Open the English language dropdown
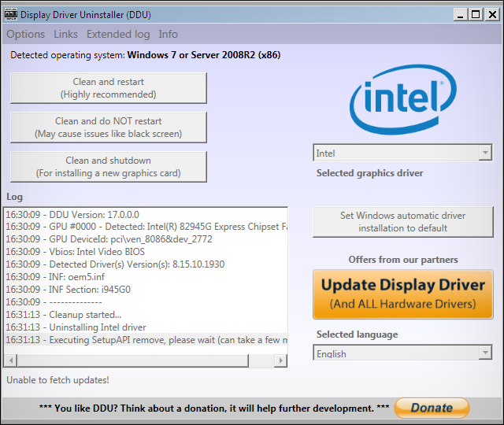Image resolution: width=504 pixels, height=425 pixels. pyautogui.click(x=485, y=353)
